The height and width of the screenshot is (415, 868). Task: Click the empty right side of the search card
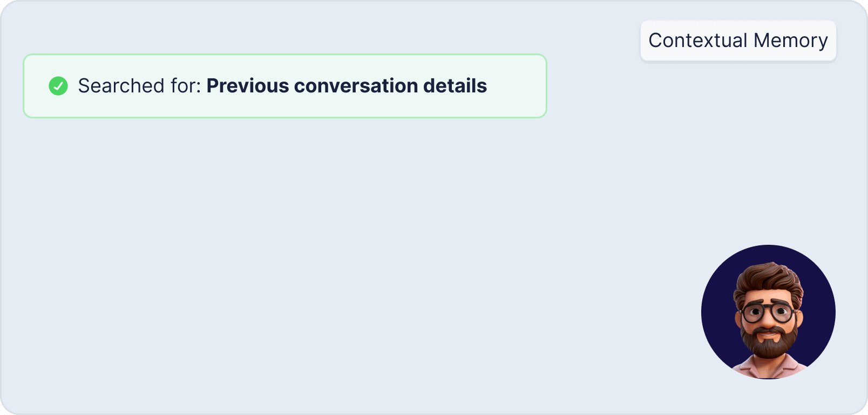[517, 86]
